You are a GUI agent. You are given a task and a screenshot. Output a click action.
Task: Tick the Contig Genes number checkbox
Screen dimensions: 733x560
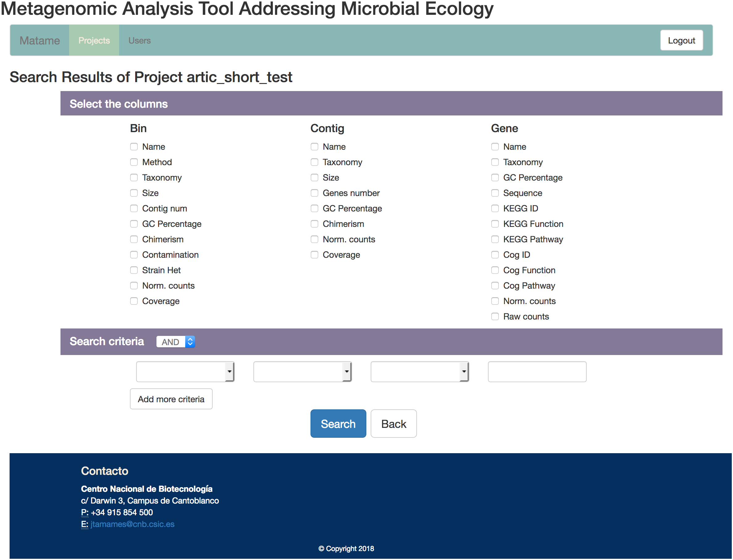(x=314, y=193)
